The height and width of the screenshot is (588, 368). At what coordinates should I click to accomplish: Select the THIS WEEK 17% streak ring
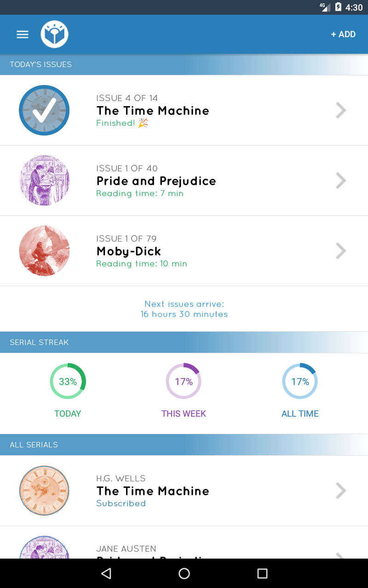[184, 381]
